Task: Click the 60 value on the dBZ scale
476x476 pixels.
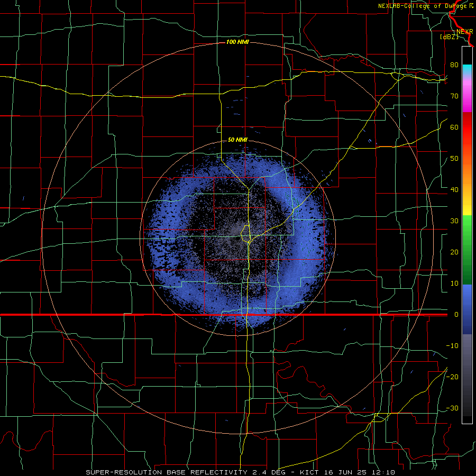Action: pos(454,127)
